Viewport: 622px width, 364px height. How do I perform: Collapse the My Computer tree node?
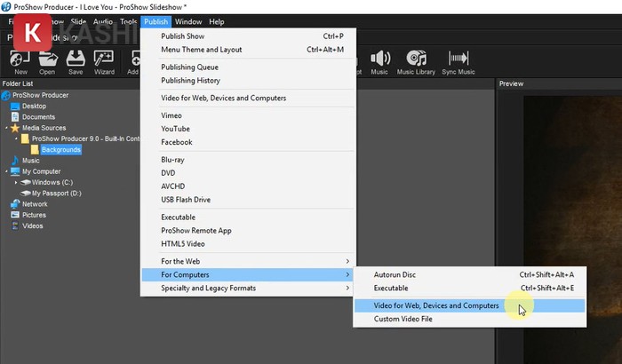(x=6, y=171)
